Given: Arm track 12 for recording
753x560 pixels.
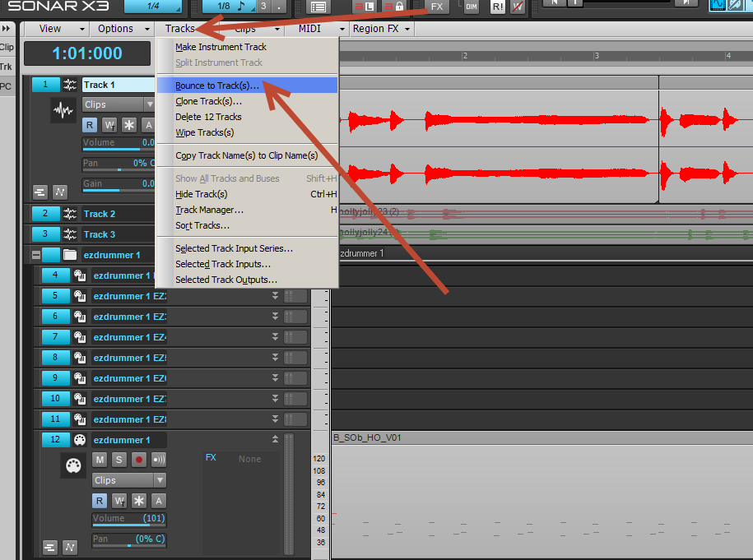Looking at the screenshot, I should click(139, 460).
